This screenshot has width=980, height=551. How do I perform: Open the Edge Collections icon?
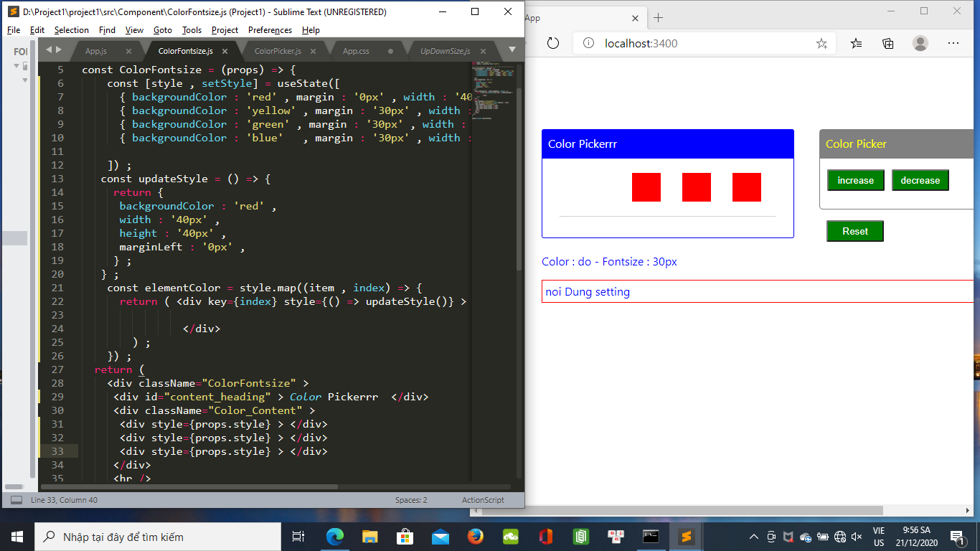point(888,43)
